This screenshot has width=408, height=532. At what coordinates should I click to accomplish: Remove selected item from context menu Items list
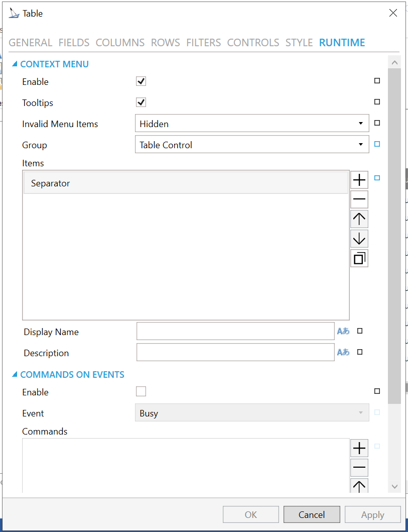359,199
